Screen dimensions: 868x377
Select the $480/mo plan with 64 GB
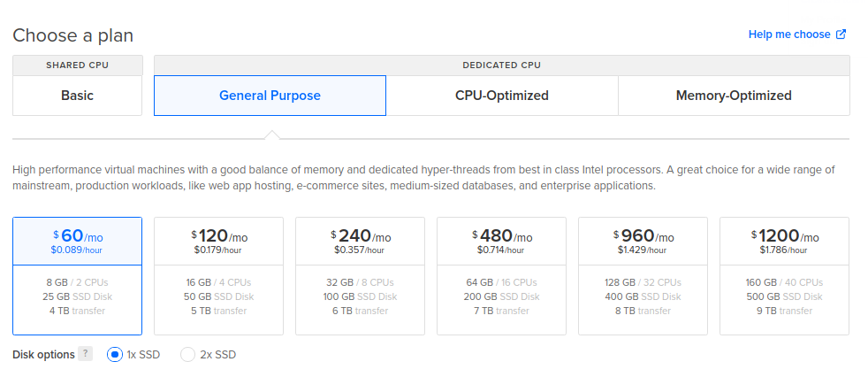(501, 276)
